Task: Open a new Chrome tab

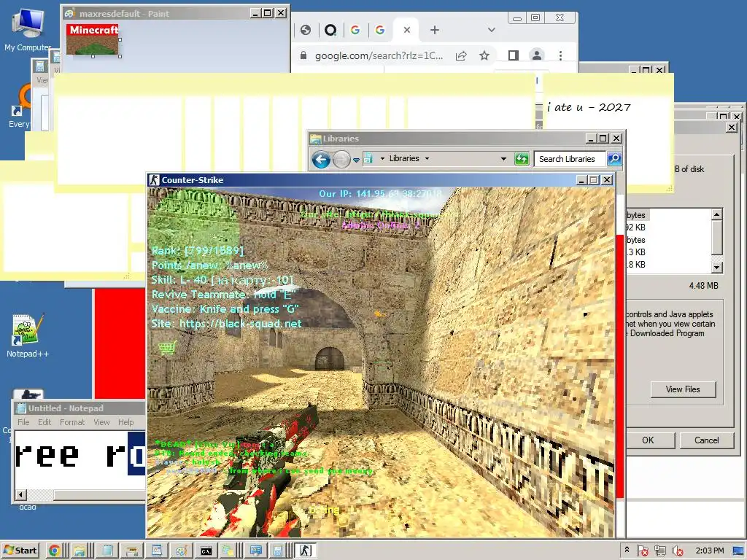Action: [435, 30]
